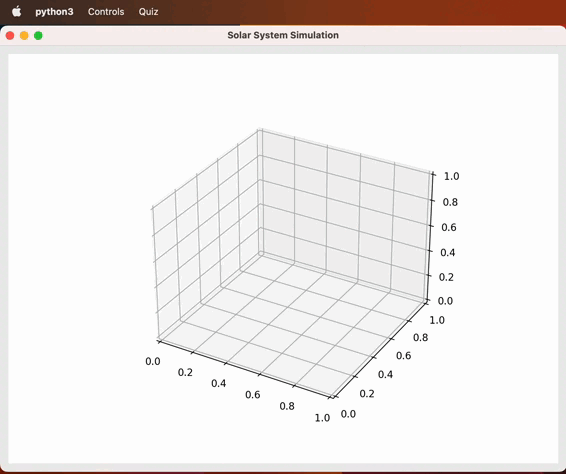
Task: Click the 0.0 label at z-axis bottom
Action: pos(445,301)
